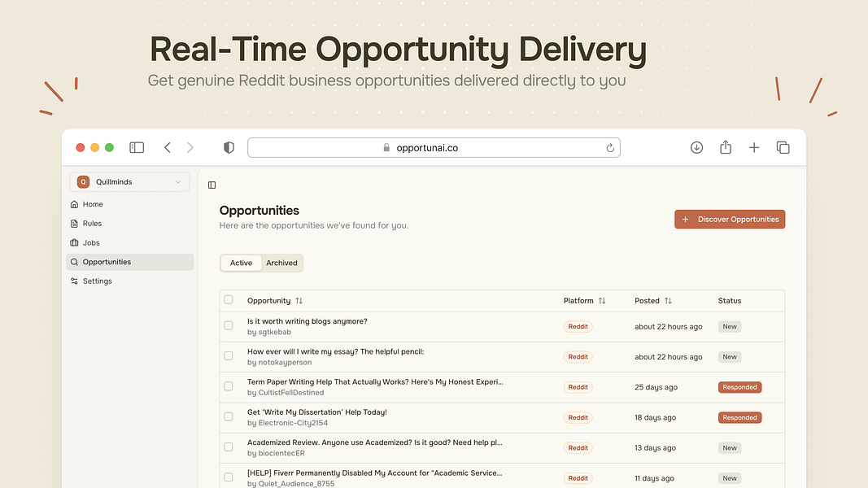Reload page with refresh icon
Screen dimensions: 868x488
click(610, 148)
